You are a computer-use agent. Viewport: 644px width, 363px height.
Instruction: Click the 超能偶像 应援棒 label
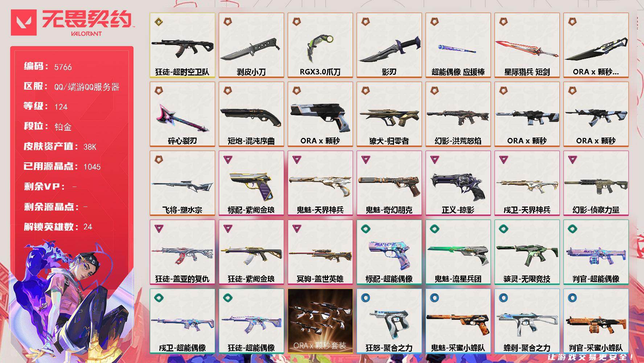click(458, 72)
